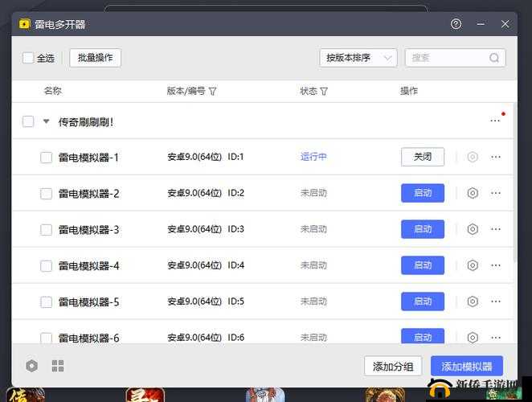Click 雷电模拟器-1 name text
Screen dimensions: 532x402
click(x=88, y=158)
